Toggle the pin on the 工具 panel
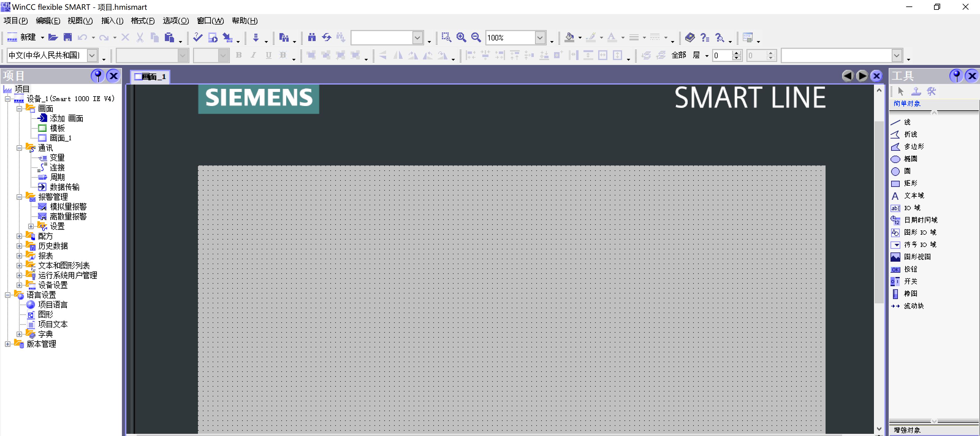This screenshot has height=436, width=980. click(x=956, y=76)
